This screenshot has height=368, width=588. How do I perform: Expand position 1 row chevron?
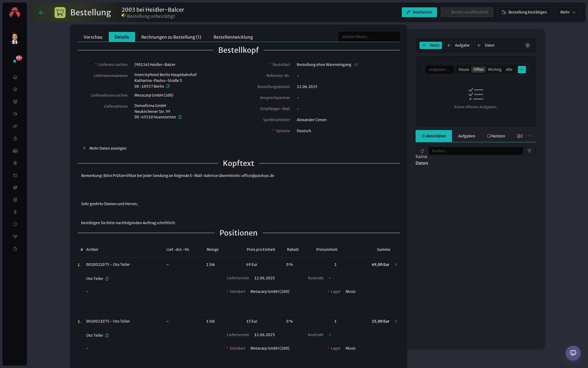pyautogui.click(x=396, y=265)
